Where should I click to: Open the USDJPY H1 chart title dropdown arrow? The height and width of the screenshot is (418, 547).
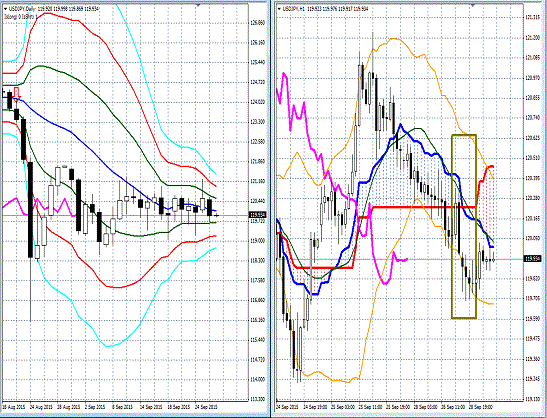click(x=279, y=8)
